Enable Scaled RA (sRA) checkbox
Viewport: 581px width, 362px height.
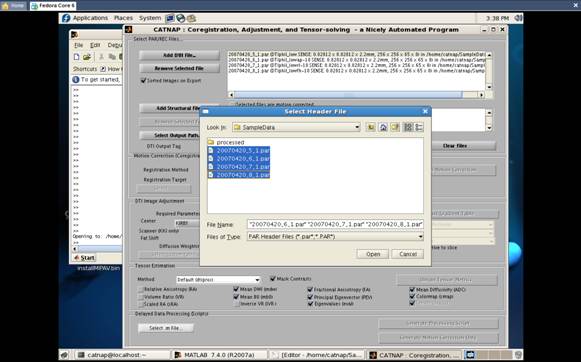coord(141,304)
